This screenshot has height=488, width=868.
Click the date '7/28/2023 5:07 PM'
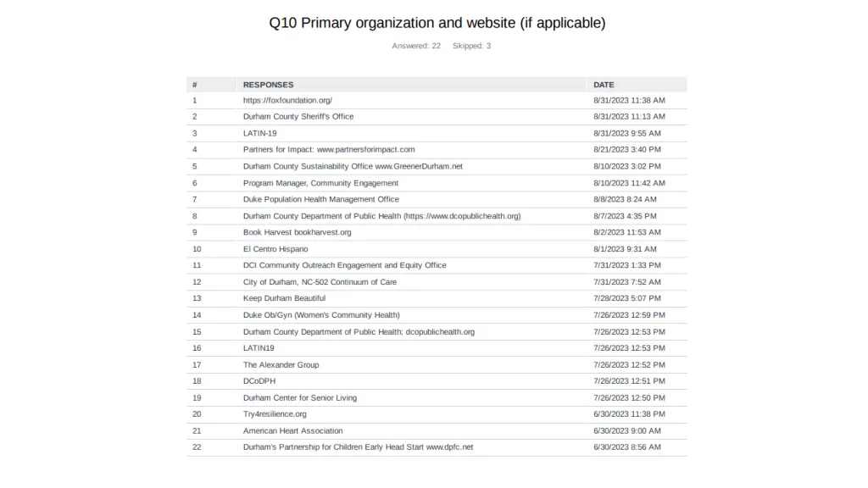[627, 298]
